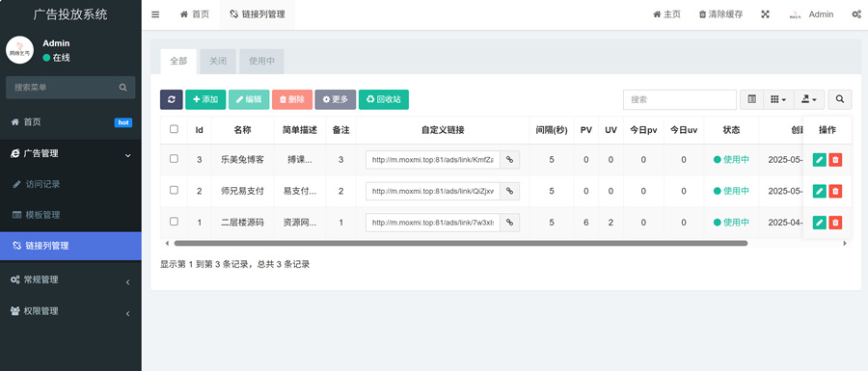
Task: Toggle 使用中 status for 乐美兔博客
Action: click(731, 160)
